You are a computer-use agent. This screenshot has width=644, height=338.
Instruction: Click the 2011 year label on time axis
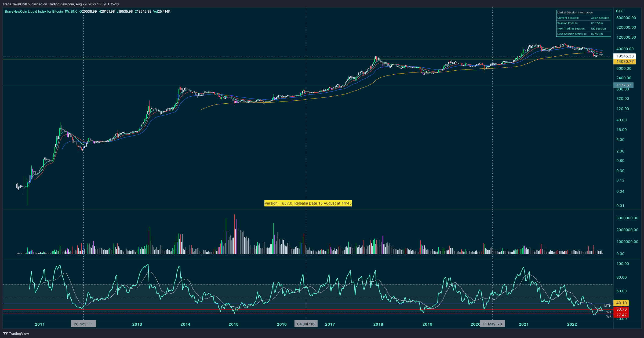pos(40,324)
